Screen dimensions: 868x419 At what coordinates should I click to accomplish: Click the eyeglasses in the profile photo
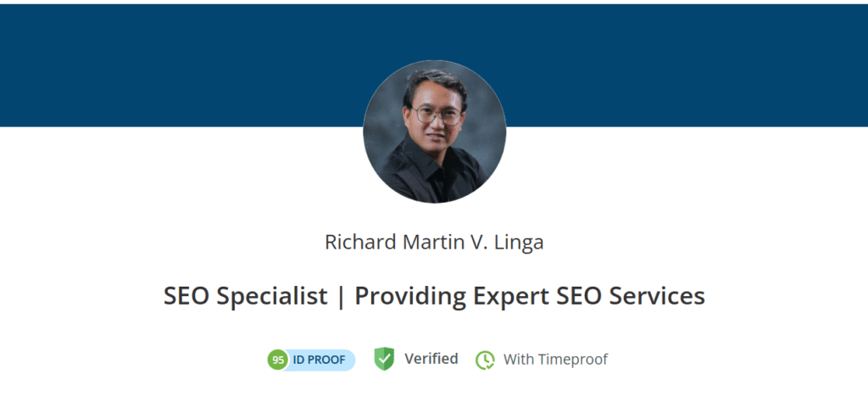(438, 115)
